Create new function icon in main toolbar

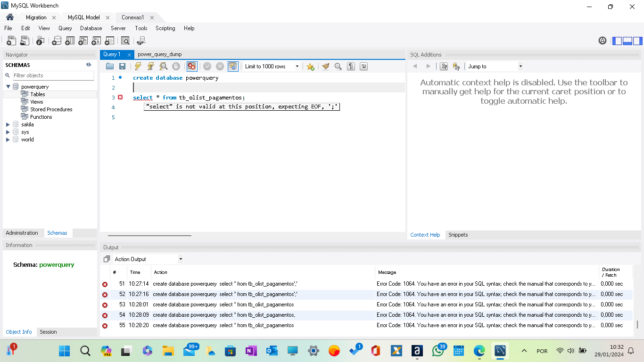coord(109,41)
